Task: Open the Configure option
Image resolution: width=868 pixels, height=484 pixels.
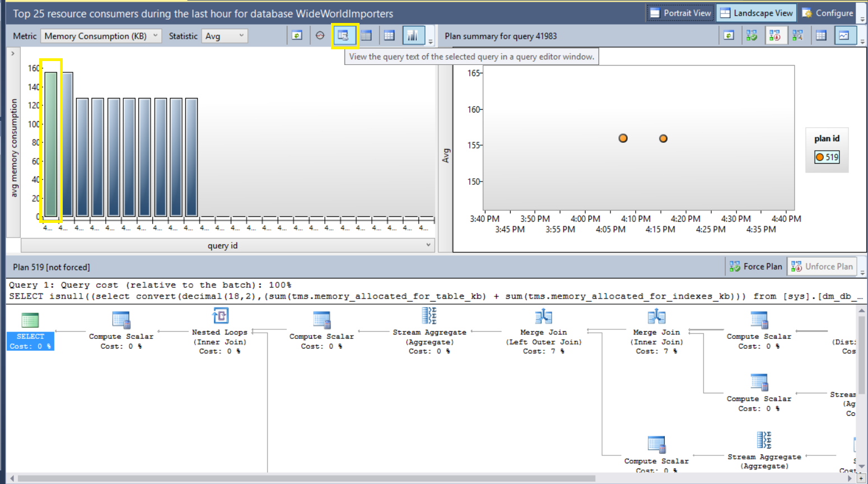Action: pos(828,13)
